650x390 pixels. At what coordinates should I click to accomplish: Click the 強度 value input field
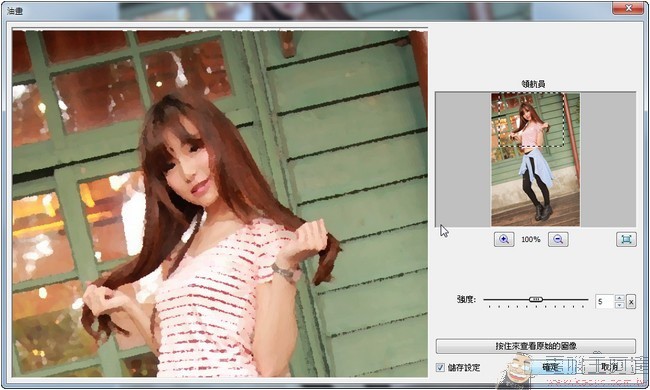tap(604, 302)
